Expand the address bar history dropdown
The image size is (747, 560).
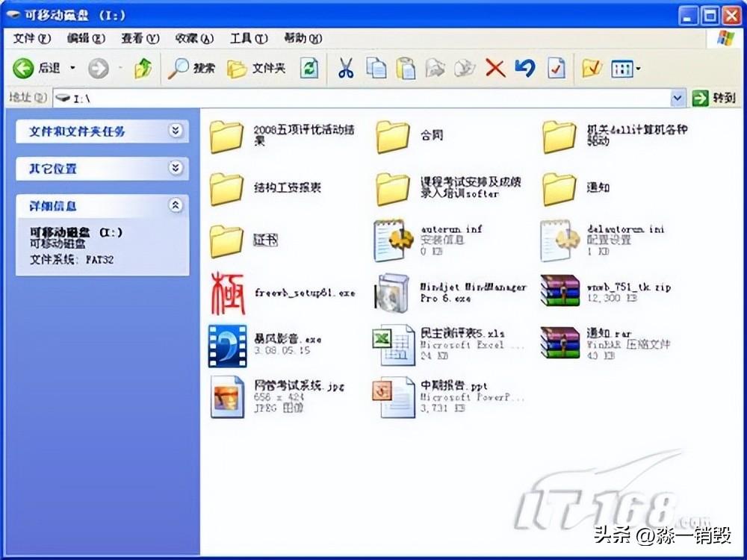[678, 97]
